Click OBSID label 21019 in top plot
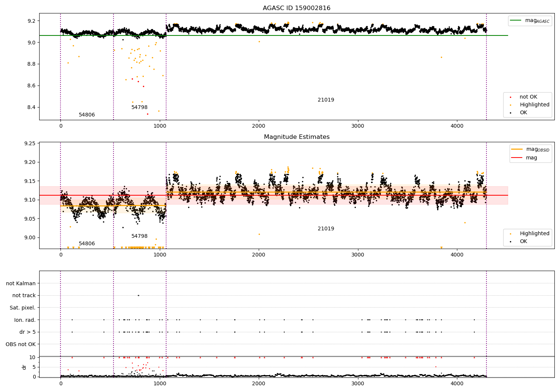560x392 pixels. pos(326,100)
